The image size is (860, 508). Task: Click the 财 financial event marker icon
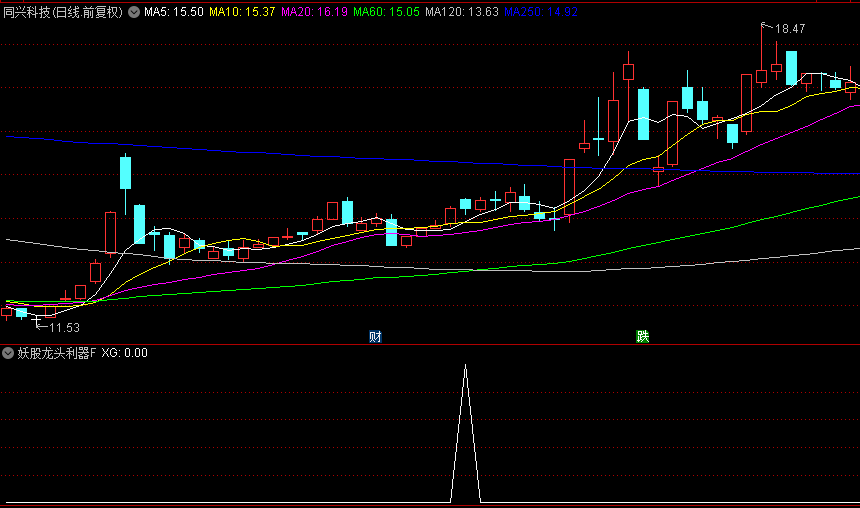375,336
